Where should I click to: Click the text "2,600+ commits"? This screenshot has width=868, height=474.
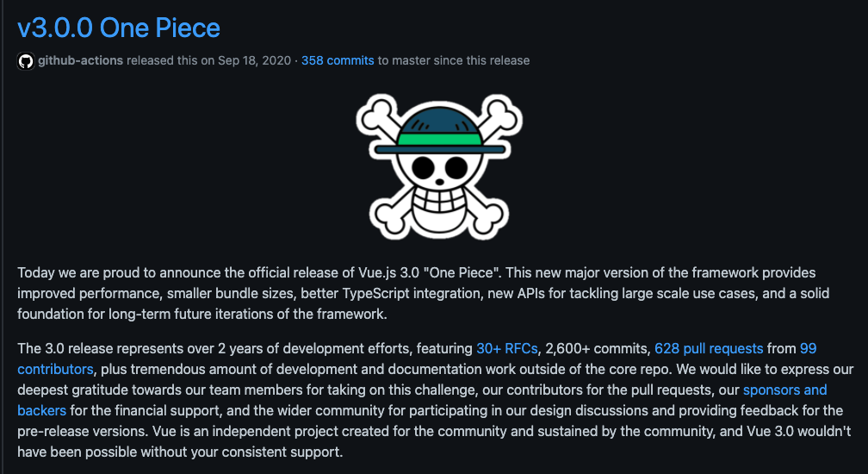click(597, 349)
